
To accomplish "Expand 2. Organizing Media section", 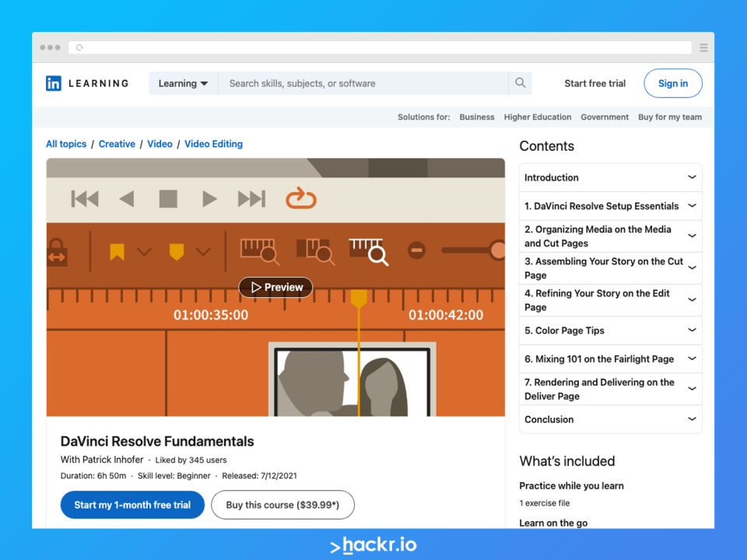I will [610, 236].
